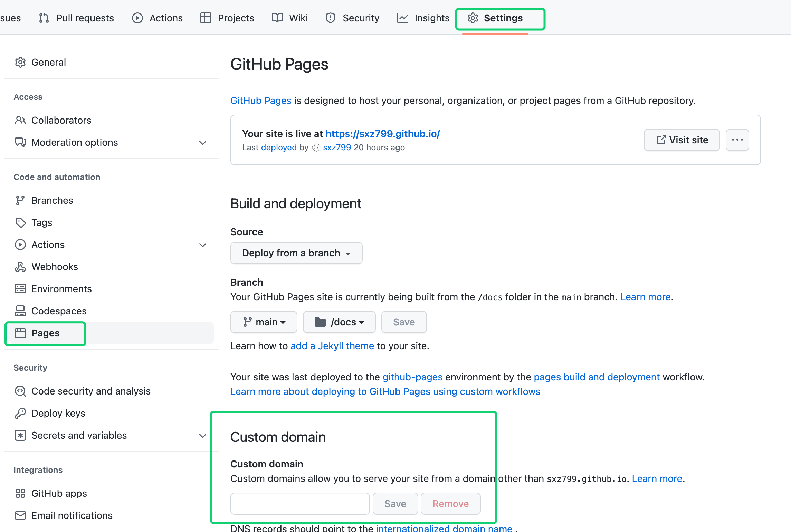Click the Email notifications envelope icon
Screen dimensions: 791x532
[20, 515]
